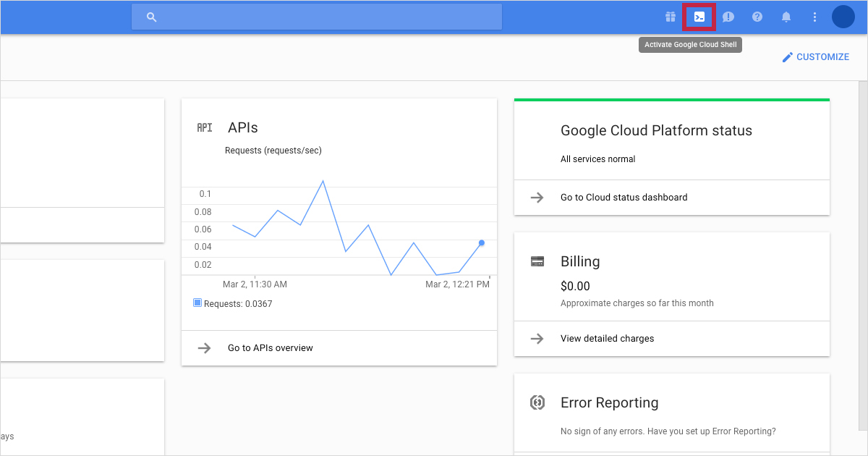Open View detailed charges link
This screenshot has width=868, height=456.
(608, 338)
